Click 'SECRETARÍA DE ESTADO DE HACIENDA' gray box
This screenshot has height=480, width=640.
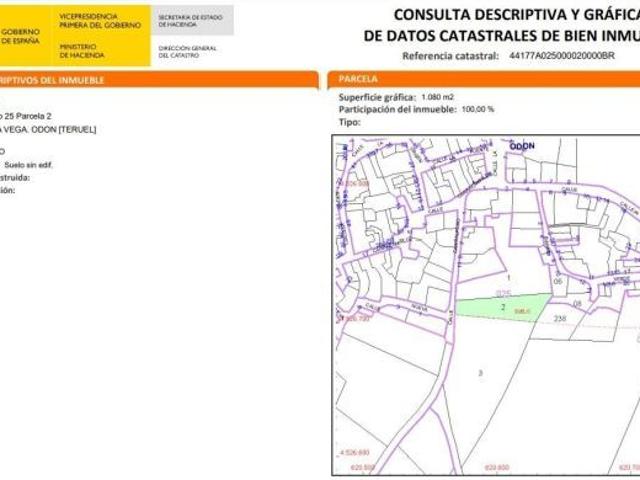point(192,20)
